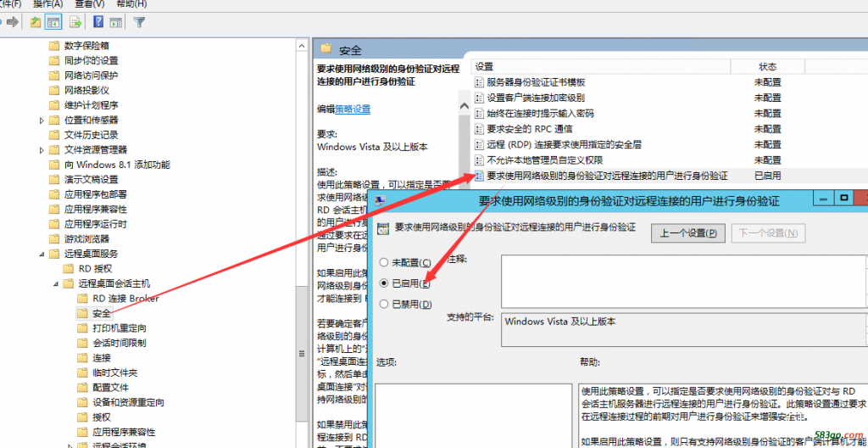This screenshot has height=448, width=868.
Task: Sort list by the 设置 column header
Action: (601, 66)
